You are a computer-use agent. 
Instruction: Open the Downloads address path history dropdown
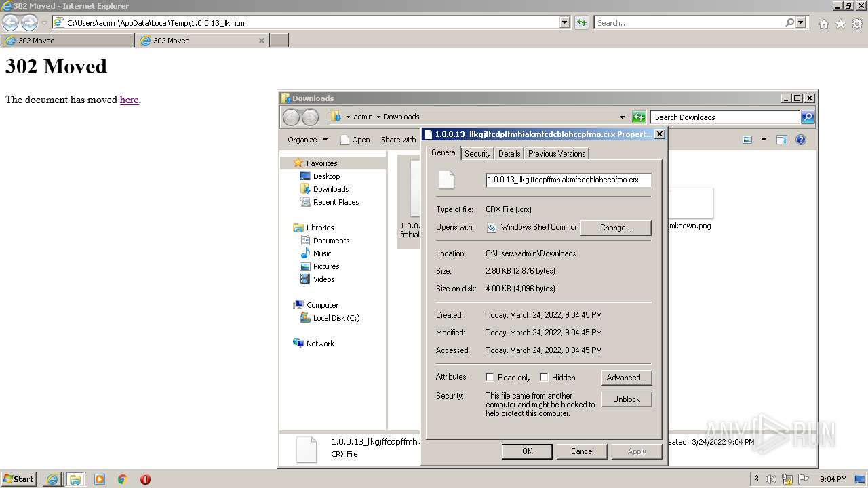(x=622, y=117)
